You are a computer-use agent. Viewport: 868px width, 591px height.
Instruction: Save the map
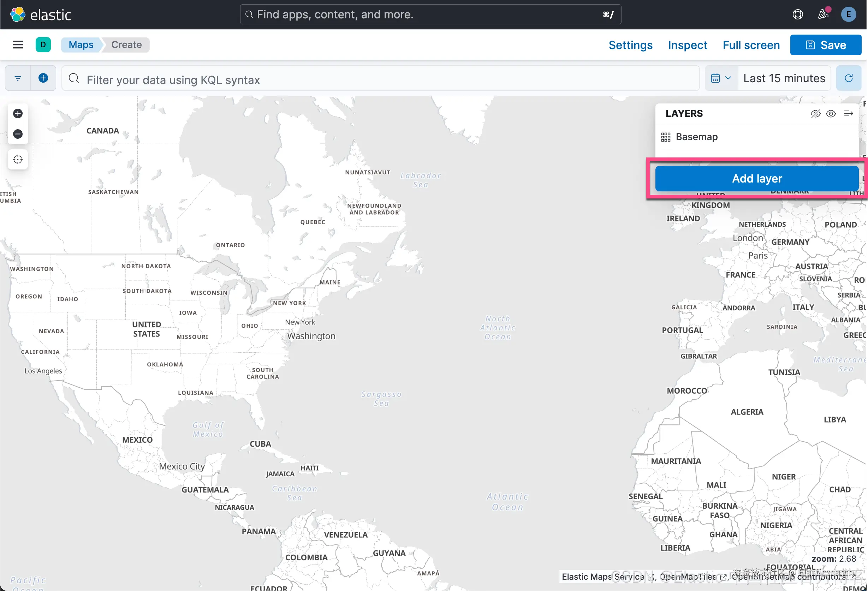[825, 45]
